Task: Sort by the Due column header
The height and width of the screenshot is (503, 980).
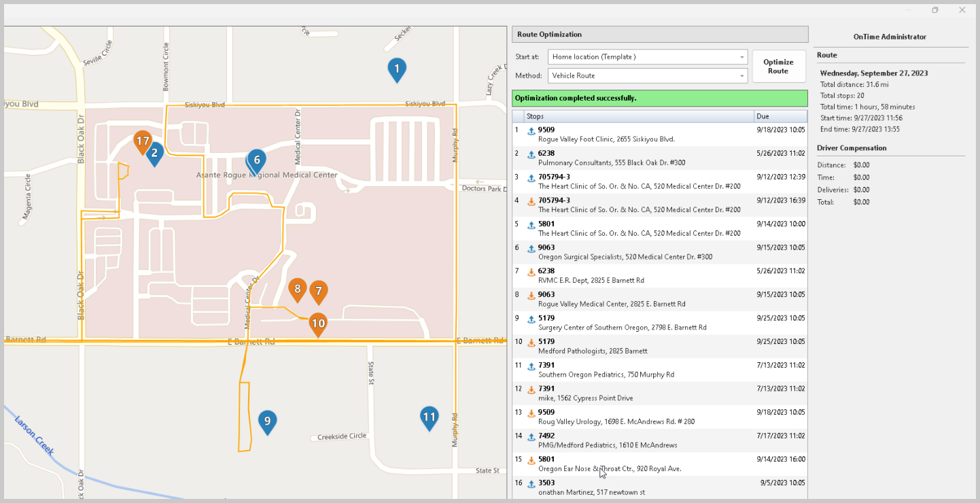Action: [780, 116]
